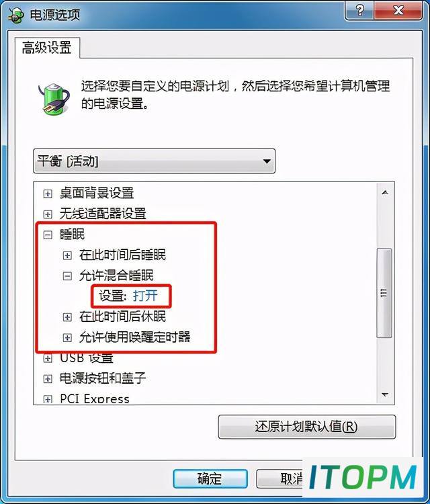Open the 平衡 [活动] power plan dropdown
The height and width of the screenshot is (504, 430).
click(155, 161)
